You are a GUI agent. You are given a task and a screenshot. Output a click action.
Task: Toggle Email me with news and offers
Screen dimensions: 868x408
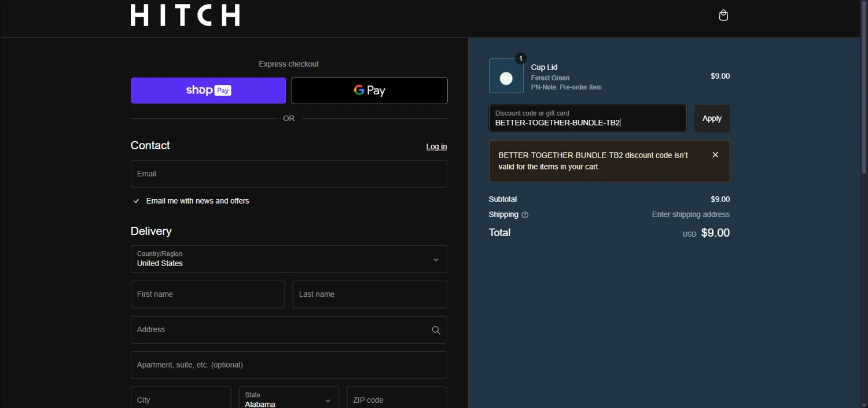tap(136, 201)
